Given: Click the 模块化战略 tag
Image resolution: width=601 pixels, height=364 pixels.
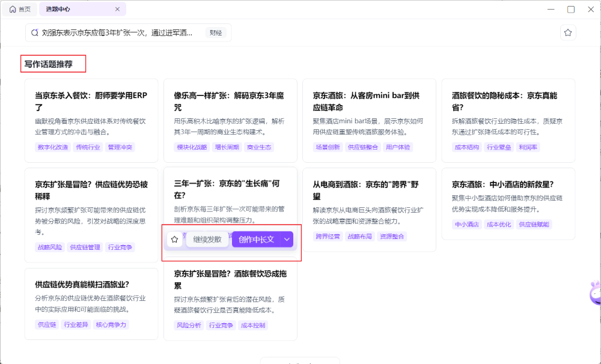Looking at the screenshot, I should click(192, 147).
